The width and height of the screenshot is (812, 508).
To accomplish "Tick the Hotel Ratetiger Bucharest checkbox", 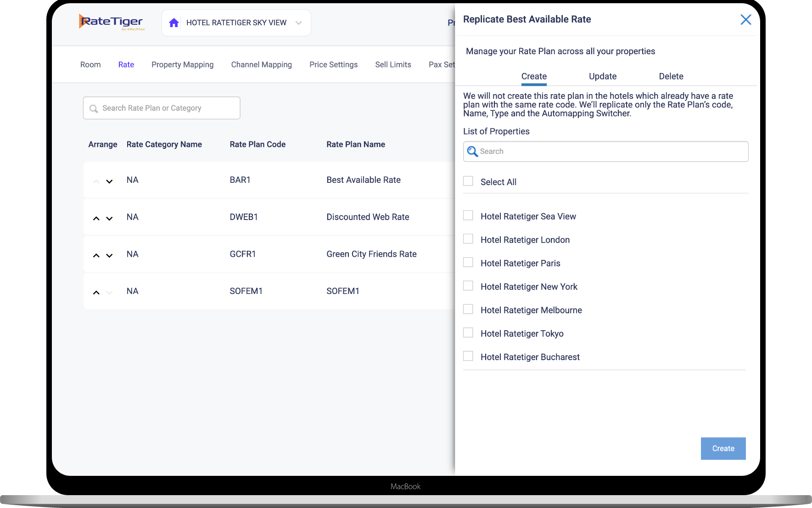I will [x=468, y=356].
